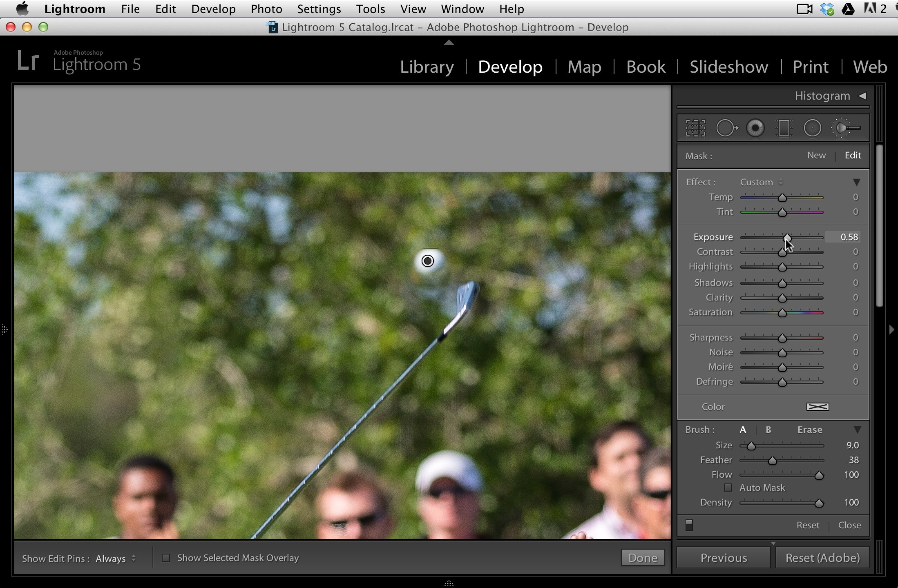Switch to the Erase brush
Screen dimensions: 898x588
(x=810, y=430)
